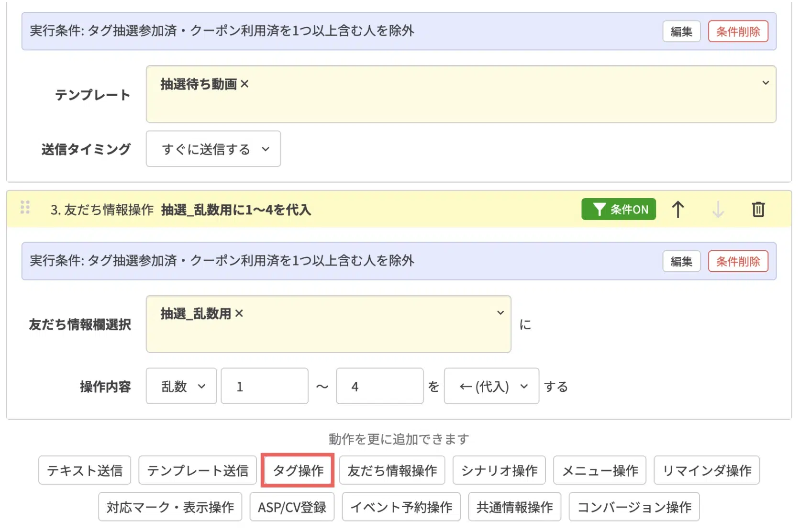Add a 共通情報操作 action
The height and width of the screenshot is (532, 799).
click(514, 507)
